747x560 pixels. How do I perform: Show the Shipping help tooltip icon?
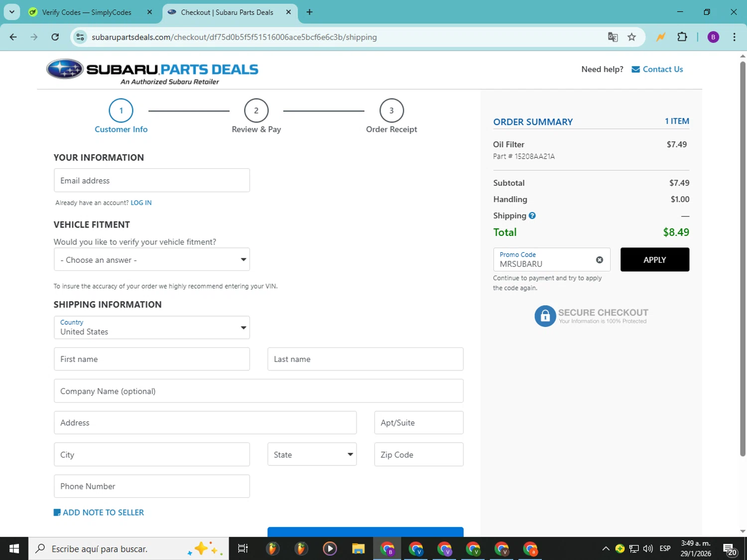pos(532,216)
